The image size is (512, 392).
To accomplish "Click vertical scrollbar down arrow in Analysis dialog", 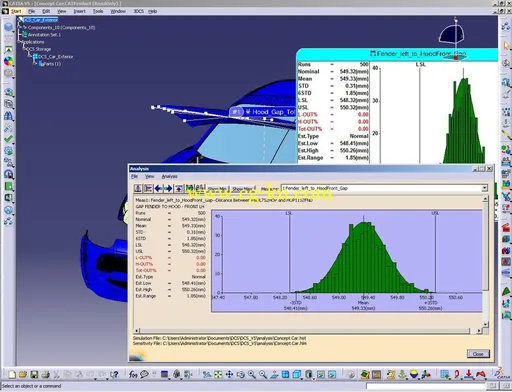I will 485,324.
